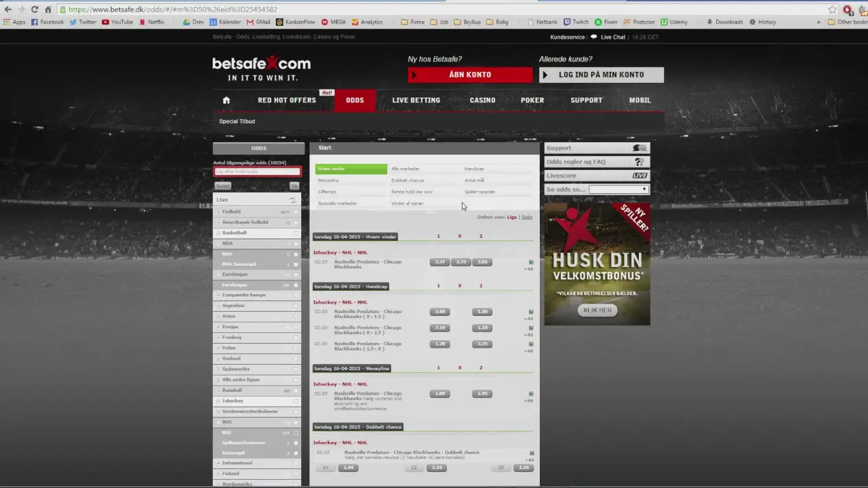The height and width of the screenshot is (488, 868).
Task: Open the POKER menu item
Action: click(532, 100)
